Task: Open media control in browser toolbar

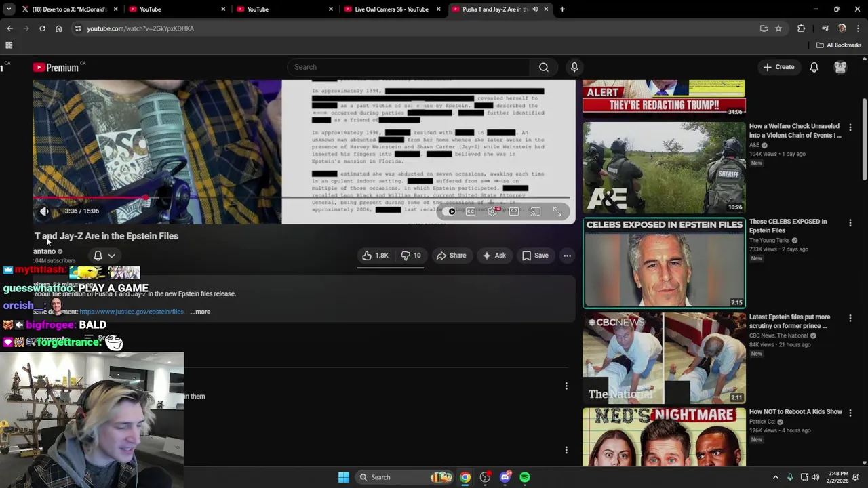Action: pyautogui.click(x=825, y=28)
